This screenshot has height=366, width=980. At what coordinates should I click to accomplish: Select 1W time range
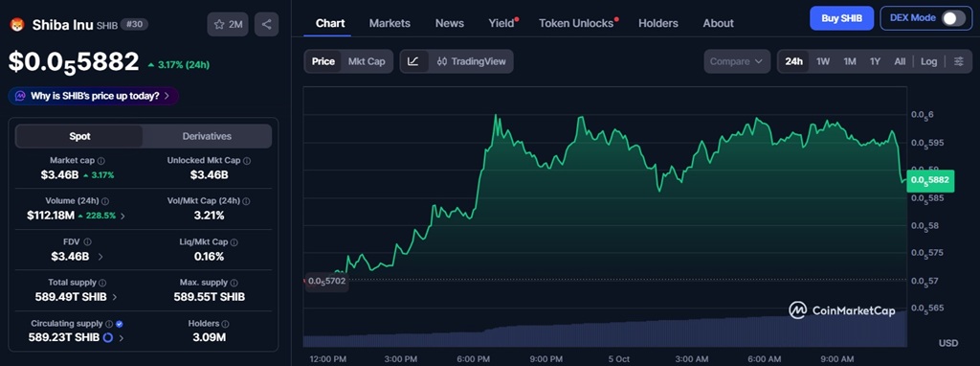[823, 61]
